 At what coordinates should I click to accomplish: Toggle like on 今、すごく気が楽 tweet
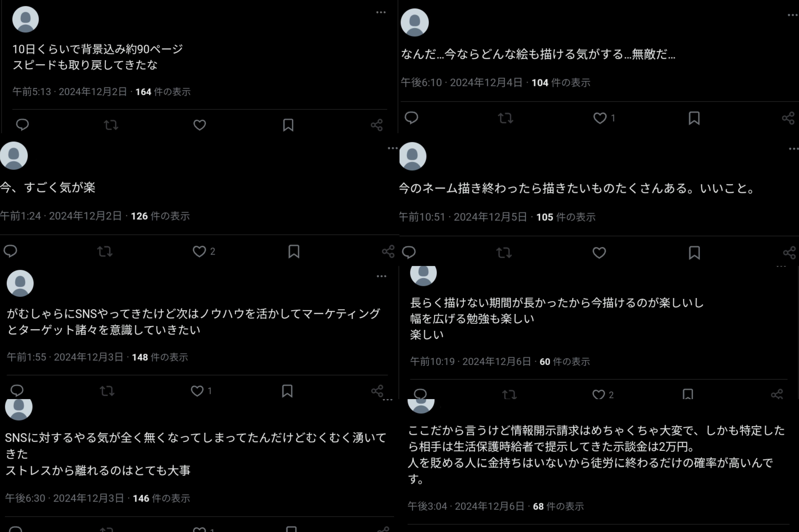tap(204, 251)
